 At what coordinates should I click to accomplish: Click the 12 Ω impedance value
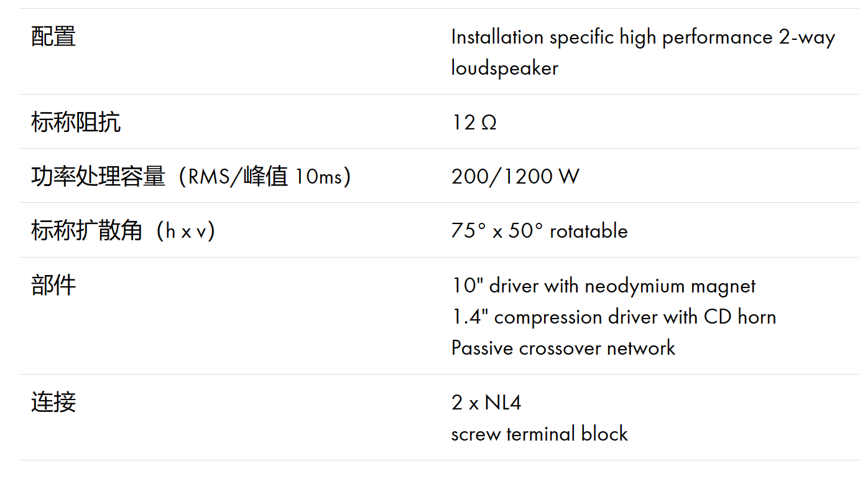pyautogui.click(x=474, y=123)
